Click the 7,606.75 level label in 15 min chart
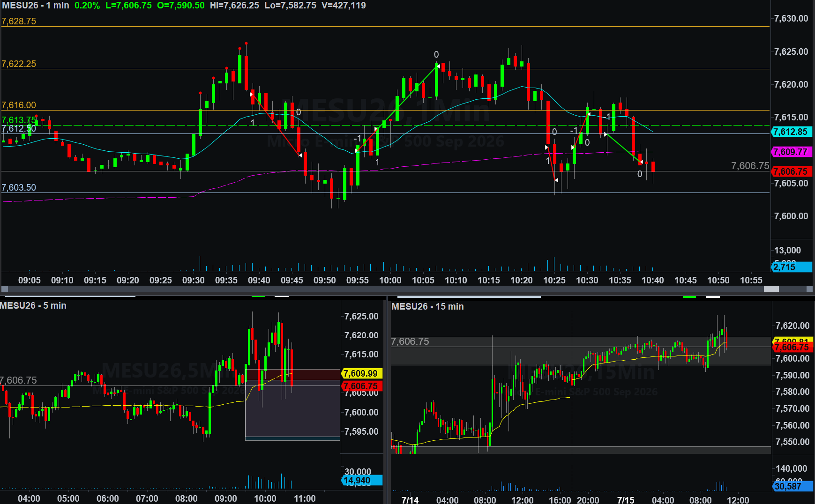Screen dimensions: 815x504 pyautogui.click(x=410, y=341)
